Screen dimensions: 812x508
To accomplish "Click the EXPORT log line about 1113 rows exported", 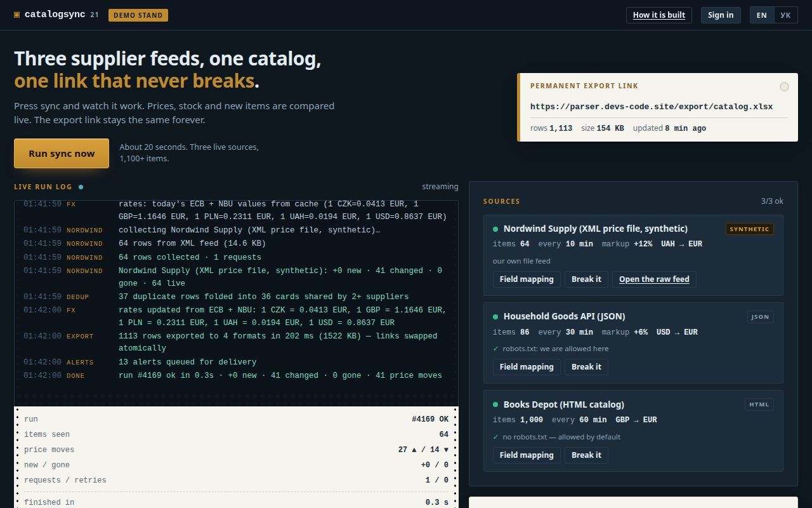I will [236, 342].
